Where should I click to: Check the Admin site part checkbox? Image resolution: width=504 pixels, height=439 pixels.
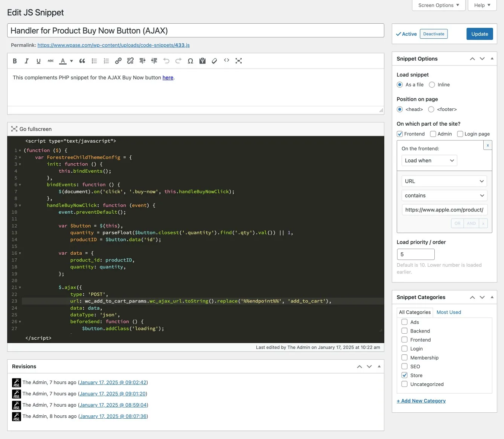[x=433, y=134]
